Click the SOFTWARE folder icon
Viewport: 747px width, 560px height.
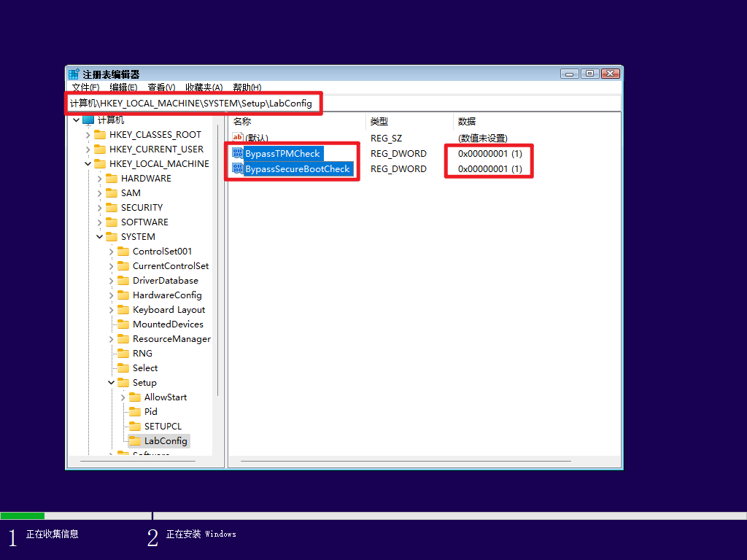click(112, 222)
